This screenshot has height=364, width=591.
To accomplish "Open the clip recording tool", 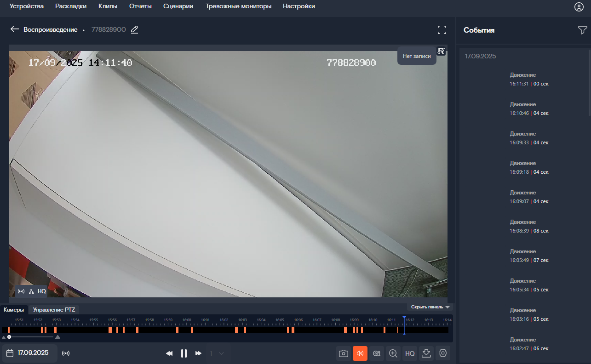I will pyautogui.click(x=377, y=353).
